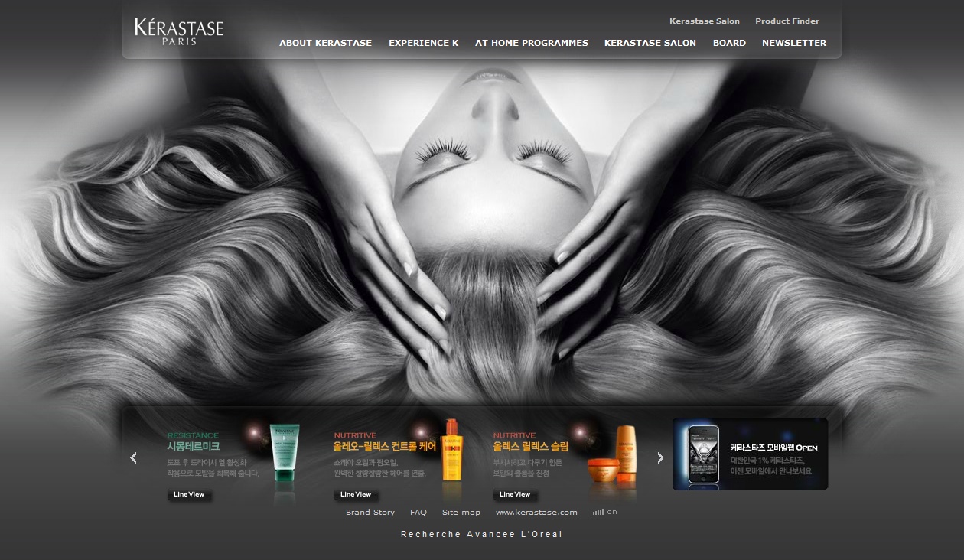Click the Kérastase Paris logo

point(179,31)
